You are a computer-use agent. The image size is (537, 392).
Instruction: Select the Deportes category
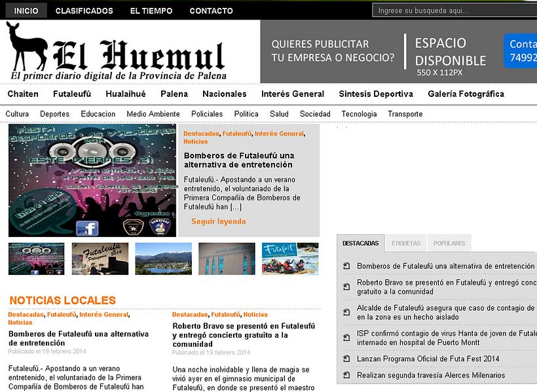click(55, 114)
